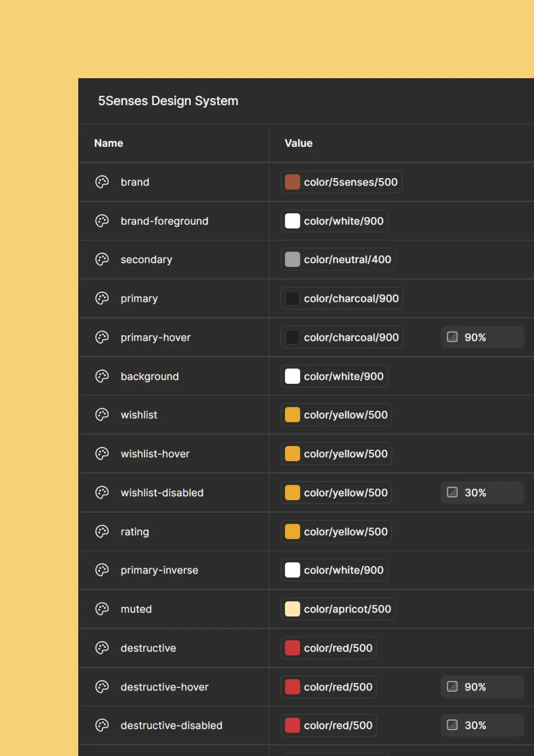The height and width of the screenshot is (756, 534).
Task: Click the dark charcoal swatch in primary row
Action: [x=292, y=298]
